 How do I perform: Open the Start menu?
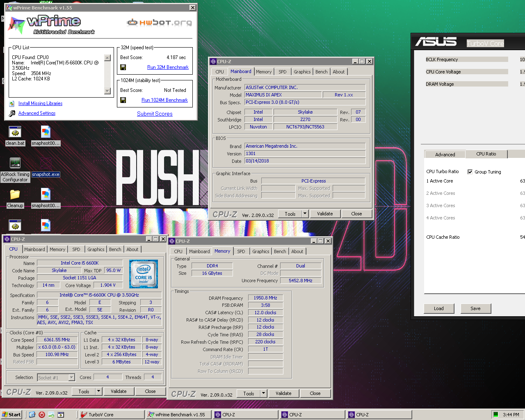pos(11,415)
